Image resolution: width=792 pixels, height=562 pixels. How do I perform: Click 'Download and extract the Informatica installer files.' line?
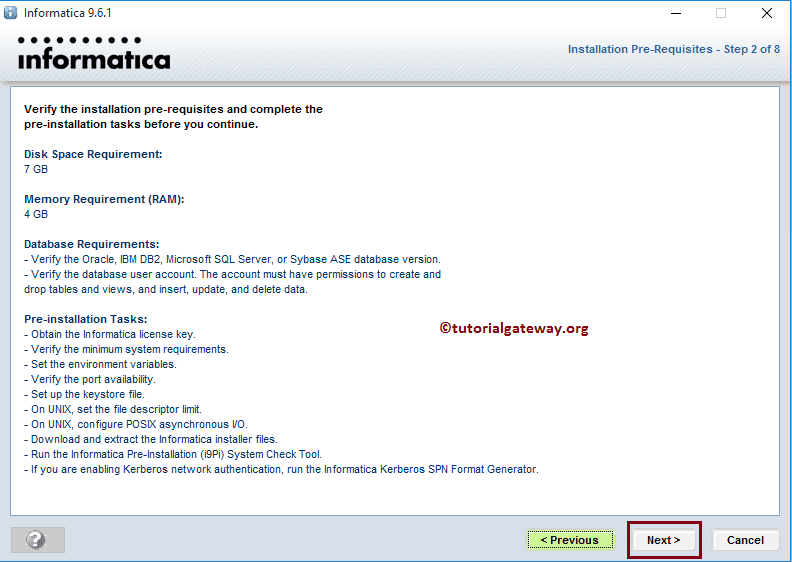pos(151,439)
